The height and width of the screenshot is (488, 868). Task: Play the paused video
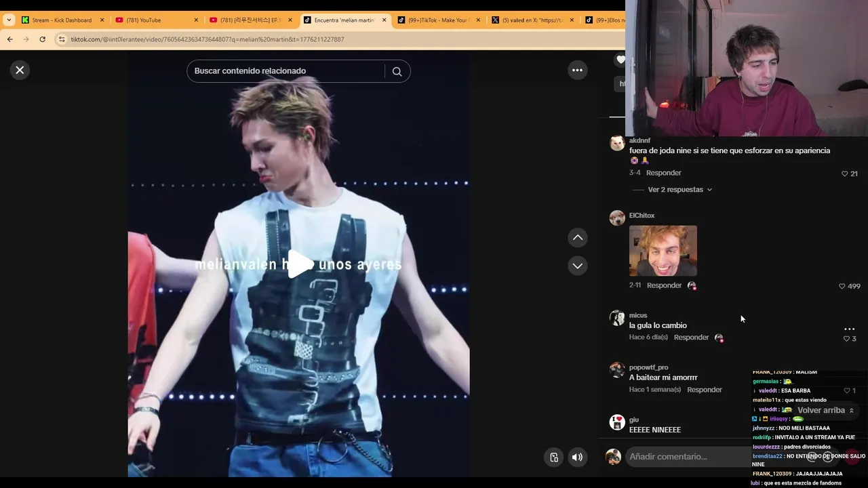299,264
